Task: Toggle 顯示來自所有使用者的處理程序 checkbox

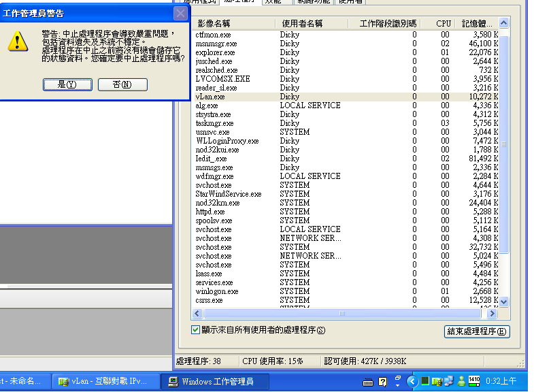Action: tap(196, 330)
